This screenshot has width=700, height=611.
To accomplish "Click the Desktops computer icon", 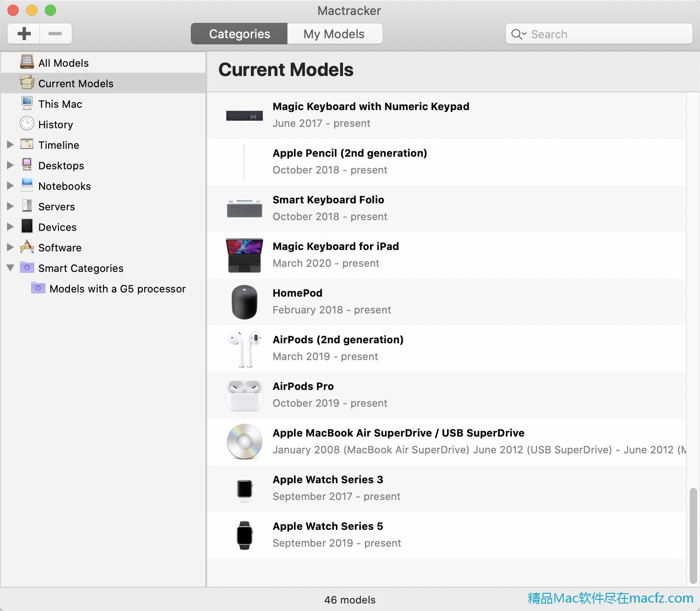I will (x=27, y=164).
